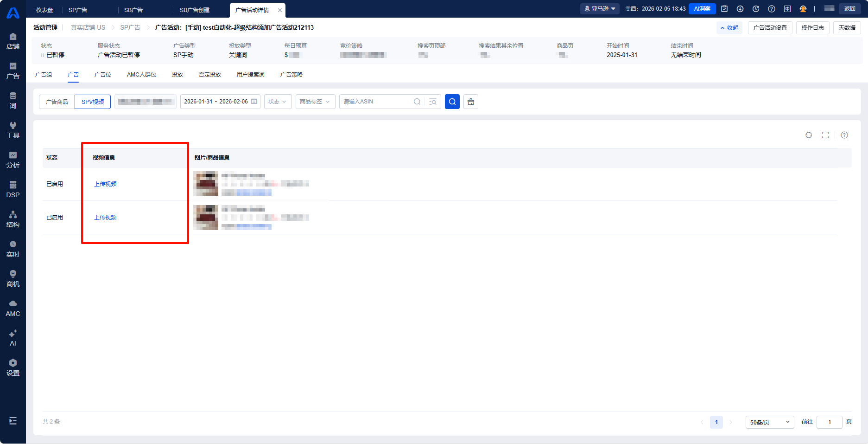Select the SPV视频 view toggle

tap(93, 102)
